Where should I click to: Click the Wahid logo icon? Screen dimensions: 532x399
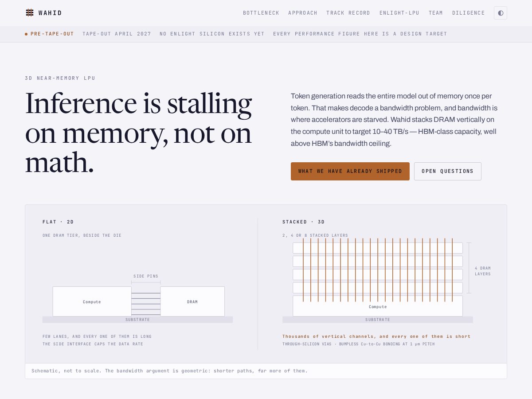[30, 13]
